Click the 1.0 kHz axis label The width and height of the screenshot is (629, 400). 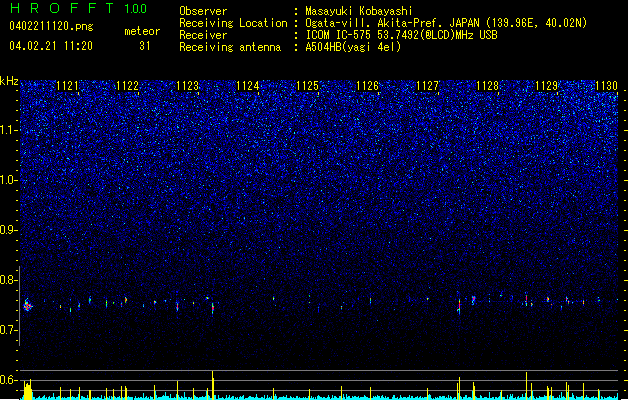click(8, 180)
